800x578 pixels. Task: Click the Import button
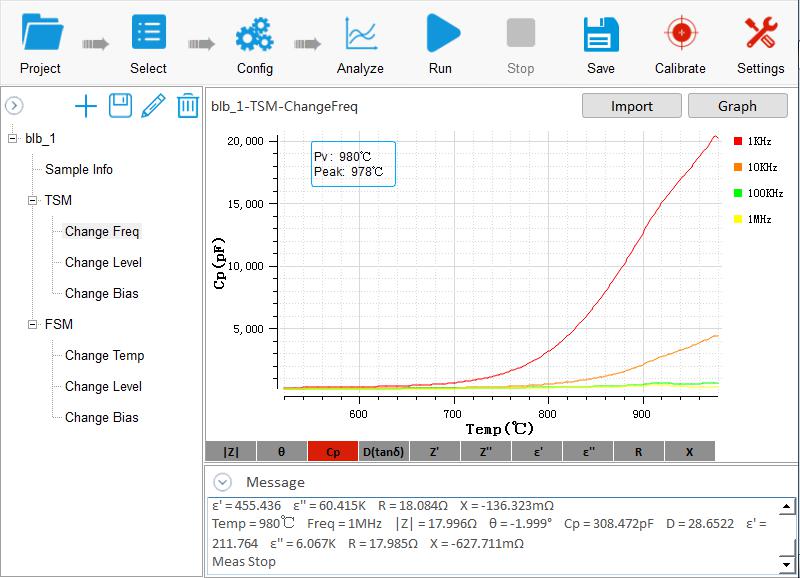(x=631, y=106)
